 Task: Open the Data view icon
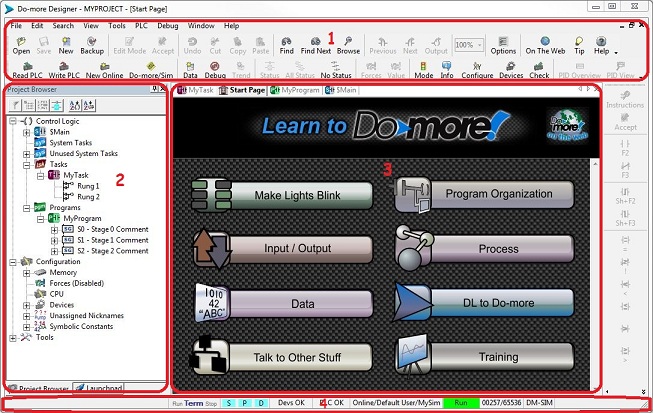pyautogui.click(x=189, y=70)
